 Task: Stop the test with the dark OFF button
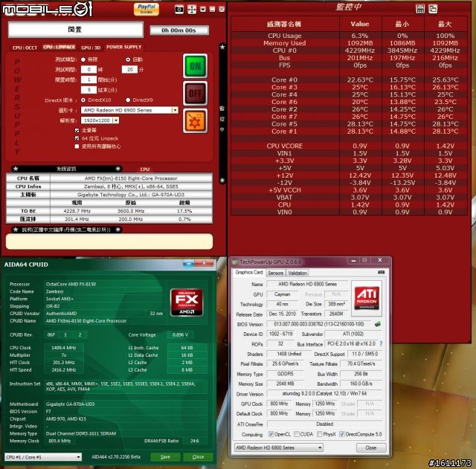click(x=195, y=94)
